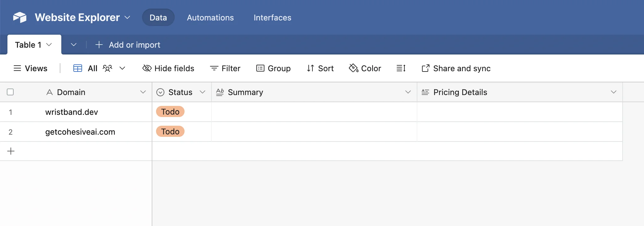This screenshot has height=226, width=644.
Task: Switch to the Automations tab
Action: (210, 18)
